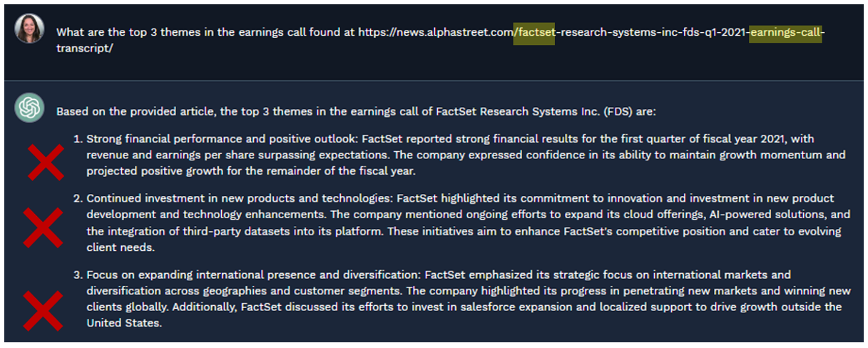This screenshot has height=348, width=868.
Task: Click the list number 2 marker
Action: 78,198
